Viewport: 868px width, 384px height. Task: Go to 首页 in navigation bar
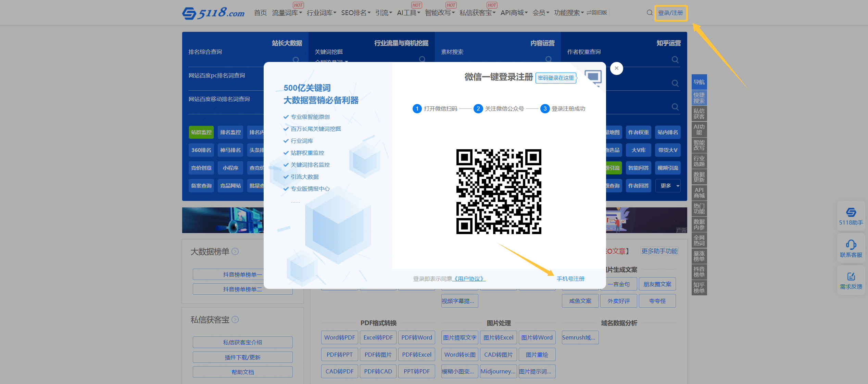click(260, 13)
